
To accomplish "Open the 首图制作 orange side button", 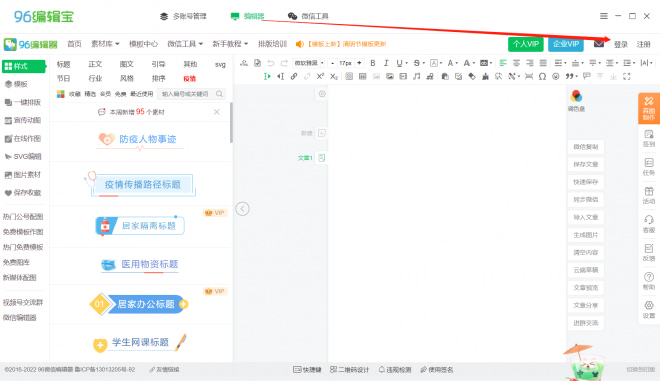I will point(649,108).
